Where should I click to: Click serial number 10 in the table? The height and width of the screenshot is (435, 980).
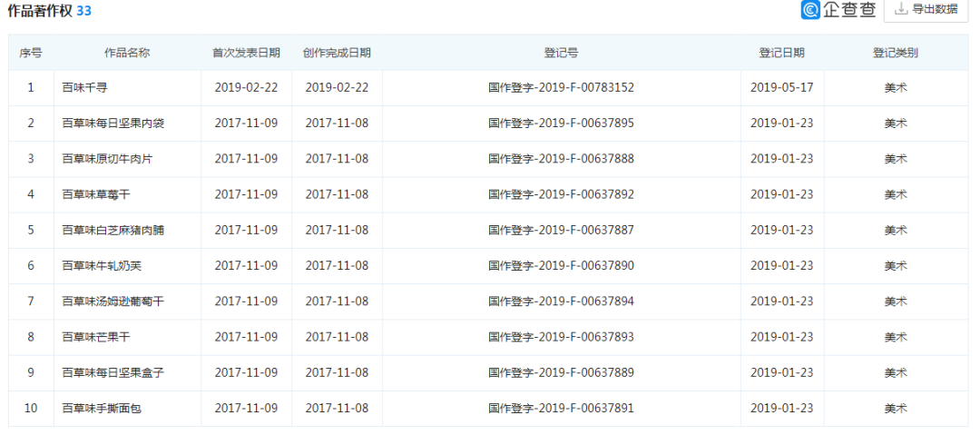pyautogui.click(x=31, y=409)
